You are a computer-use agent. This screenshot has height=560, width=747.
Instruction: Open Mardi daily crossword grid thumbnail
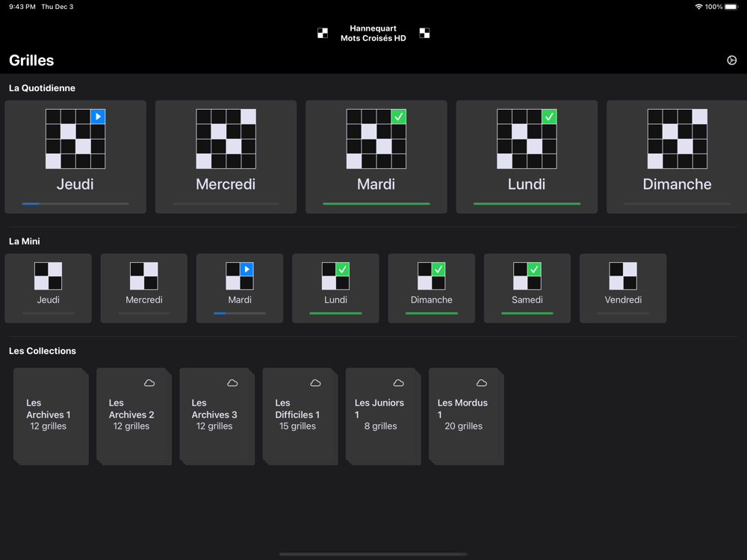[x=376, y=139]
